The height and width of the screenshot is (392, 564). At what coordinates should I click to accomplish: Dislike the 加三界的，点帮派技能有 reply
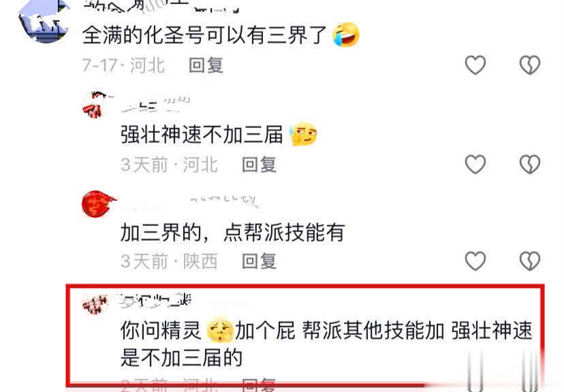529,261
